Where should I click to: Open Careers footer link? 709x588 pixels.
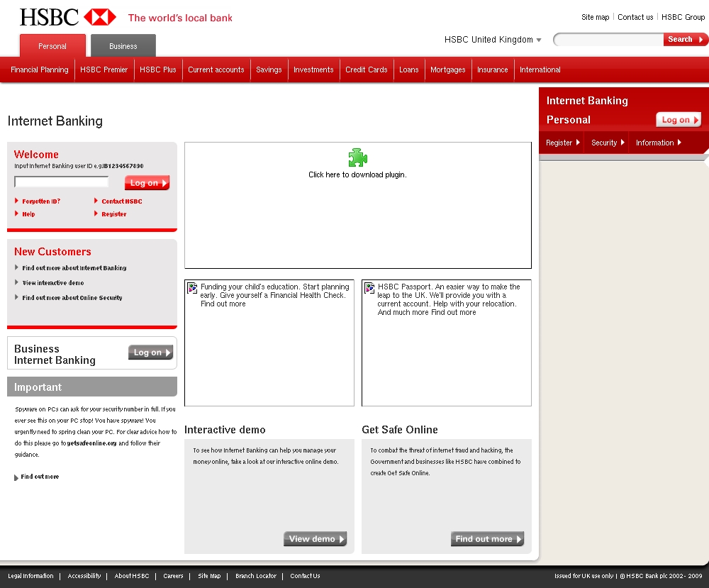[x=173, y=576]
